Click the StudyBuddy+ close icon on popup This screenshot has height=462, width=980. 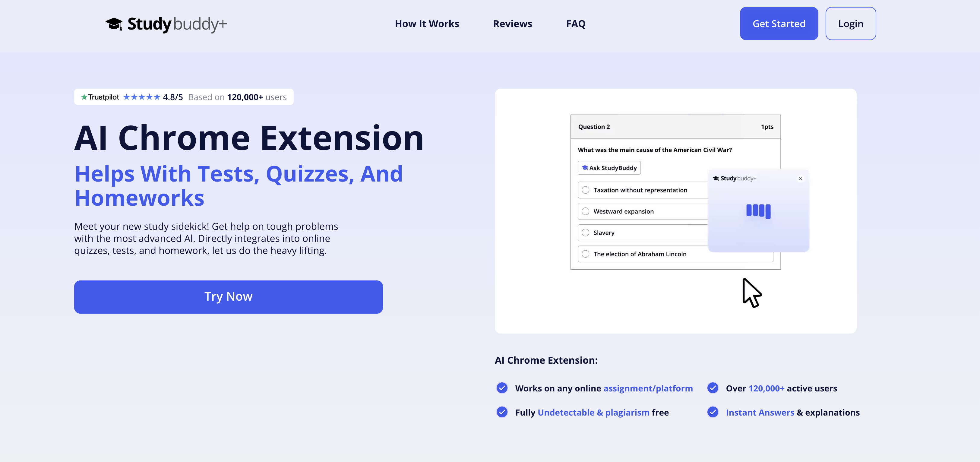pos(801,179)
